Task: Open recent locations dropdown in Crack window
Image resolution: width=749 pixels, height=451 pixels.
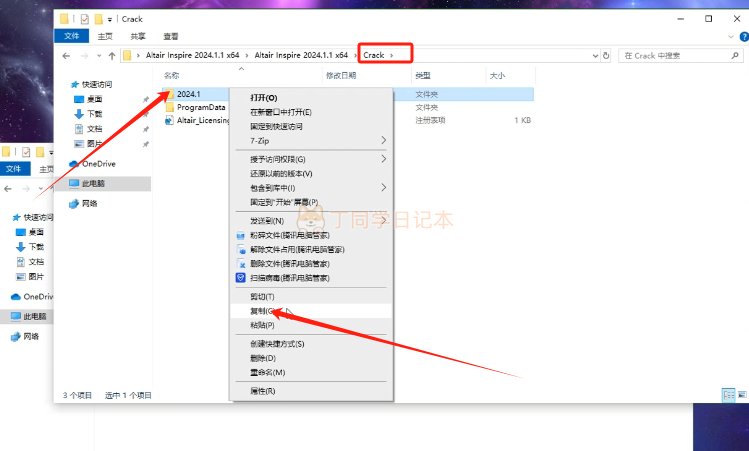Action: [x=99, y=56]
